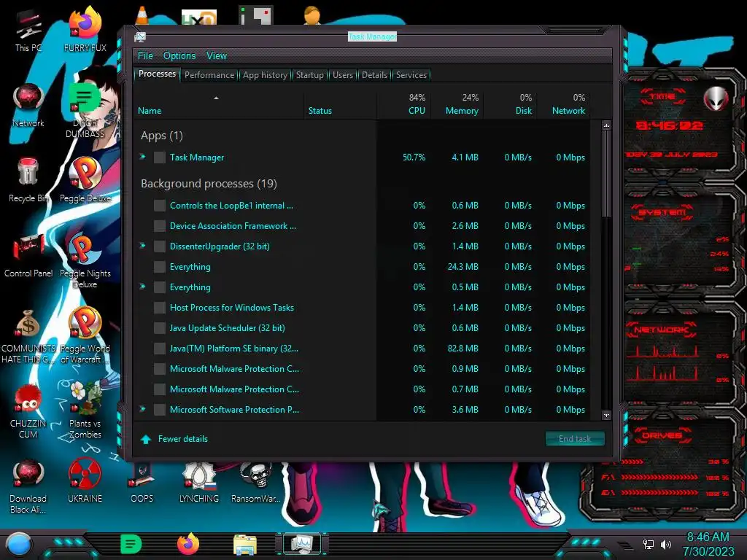Collapse view with the Fewer details arrow
The height and width of the screenshot is (560, 747).
(x=146, y=439)
